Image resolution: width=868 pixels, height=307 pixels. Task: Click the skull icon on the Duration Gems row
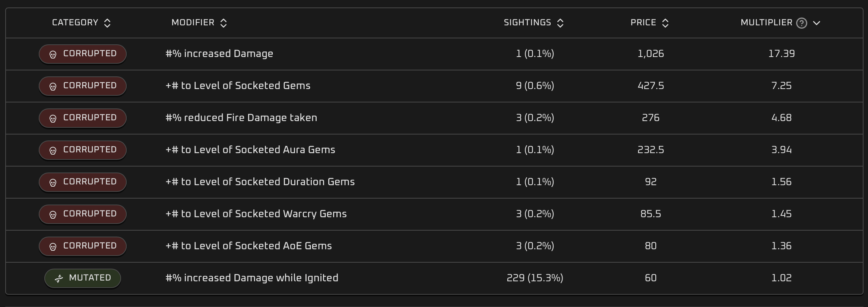coord(54,182)
